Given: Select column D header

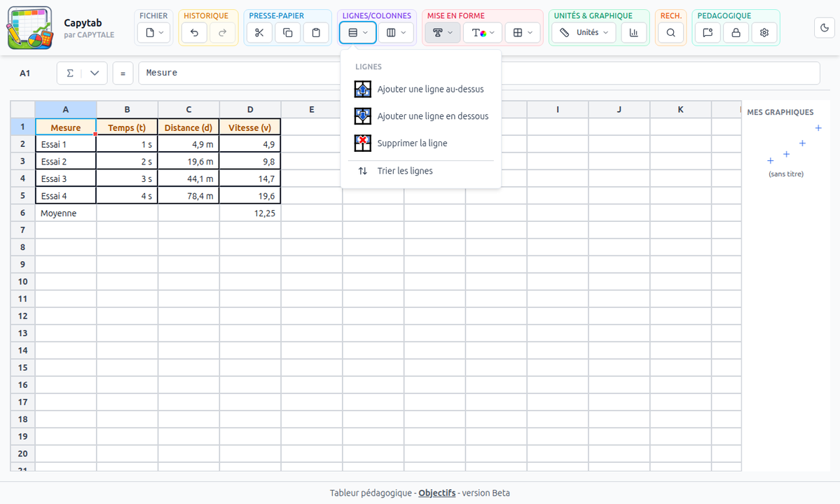Looking at the screenshot, I should click(250, 109).
